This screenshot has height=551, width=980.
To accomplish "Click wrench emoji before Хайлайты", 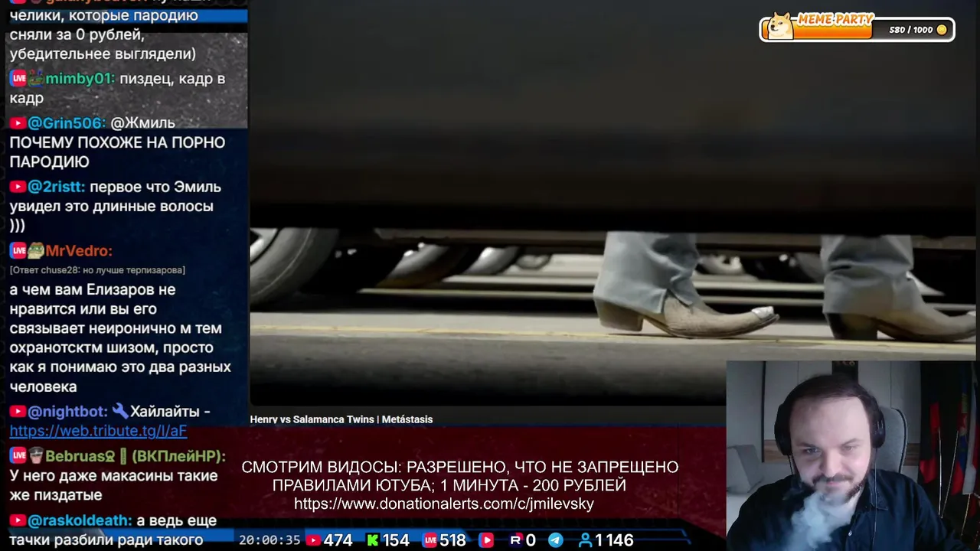I will [119, 412].
